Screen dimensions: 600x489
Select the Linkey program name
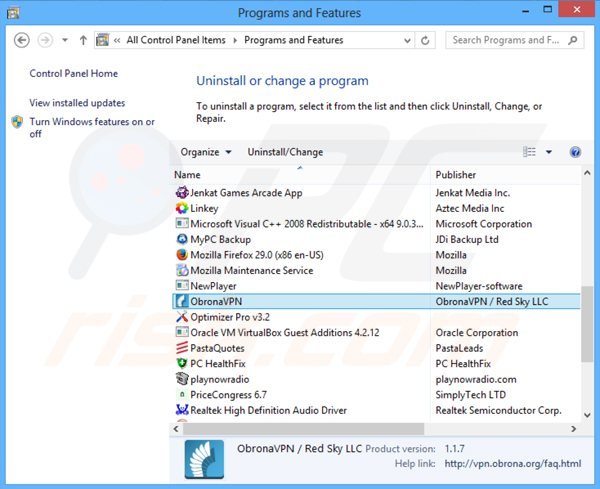click(x=204, y=209)
